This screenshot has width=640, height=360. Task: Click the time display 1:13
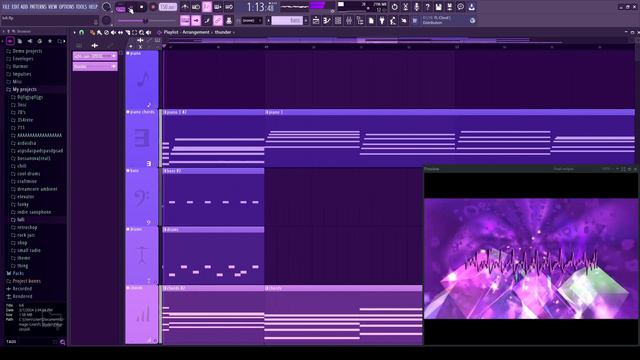point(260,7)
